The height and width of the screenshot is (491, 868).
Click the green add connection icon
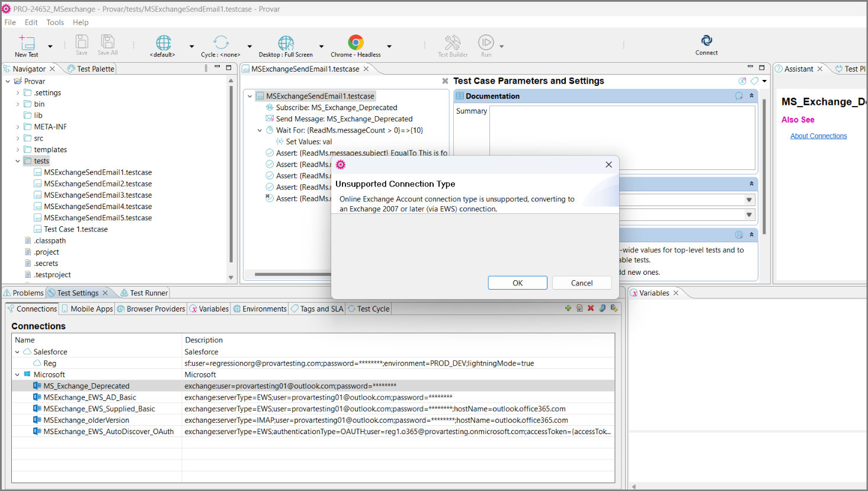pos(568,308)
